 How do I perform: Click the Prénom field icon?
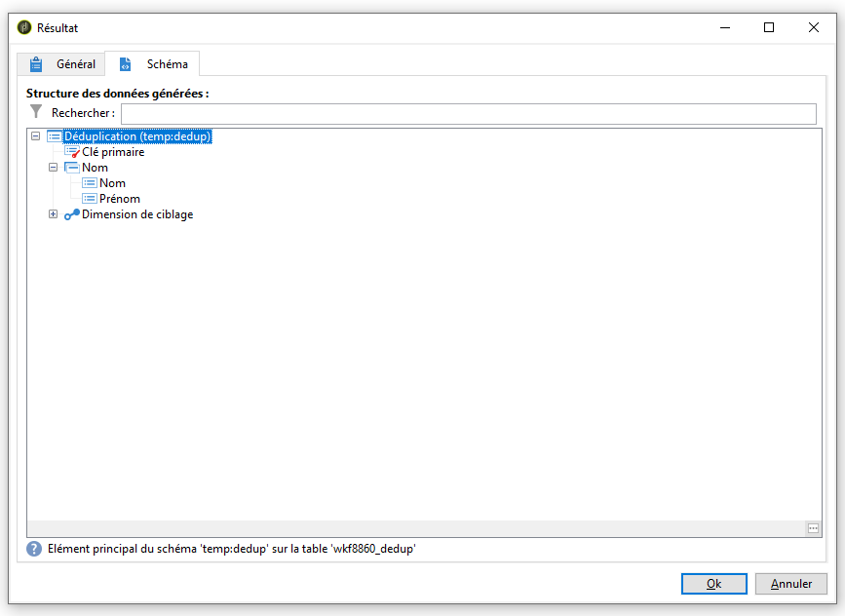(90, 199)
